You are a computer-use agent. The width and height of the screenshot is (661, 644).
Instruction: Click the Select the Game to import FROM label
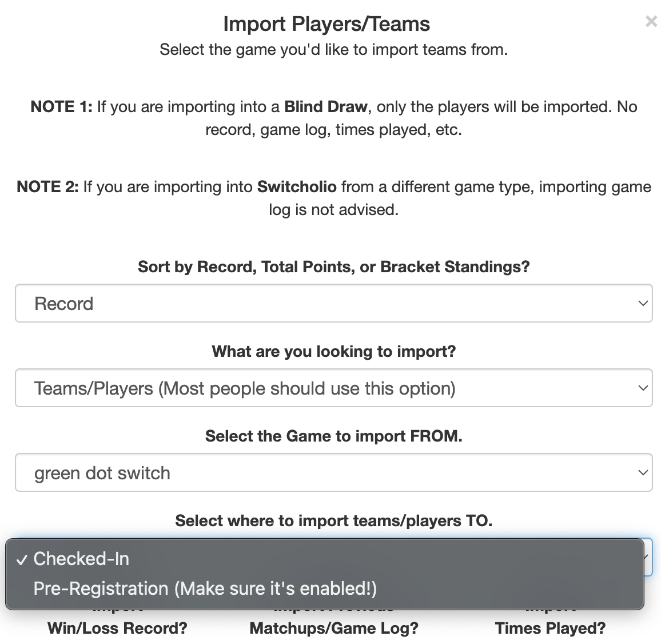click(x=333, y=436)
